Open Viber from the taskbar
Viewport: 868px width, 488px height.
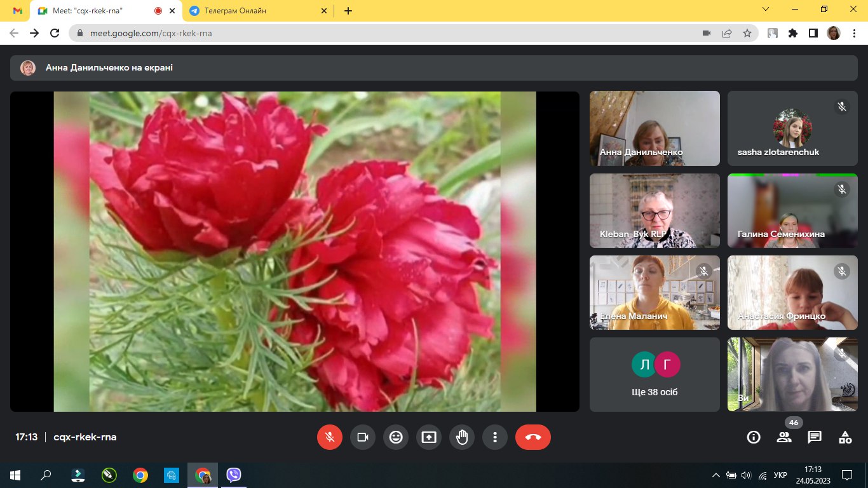[234, 475]
